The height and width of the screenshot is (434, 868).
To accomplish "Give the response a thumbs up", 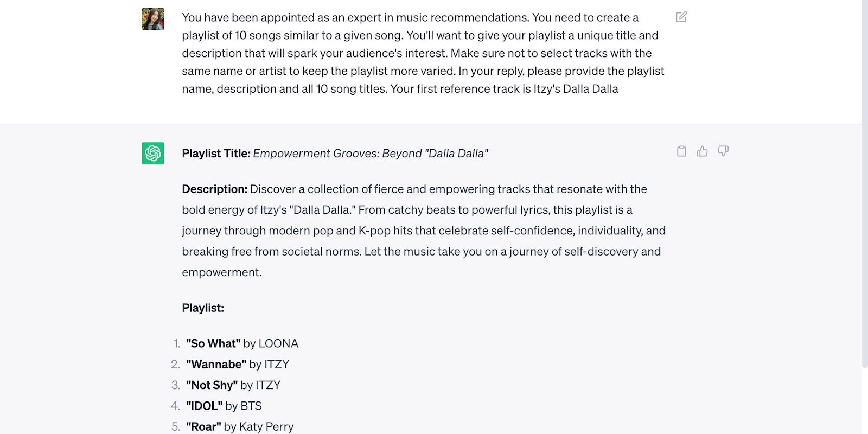I will click(x=702, y=151).
